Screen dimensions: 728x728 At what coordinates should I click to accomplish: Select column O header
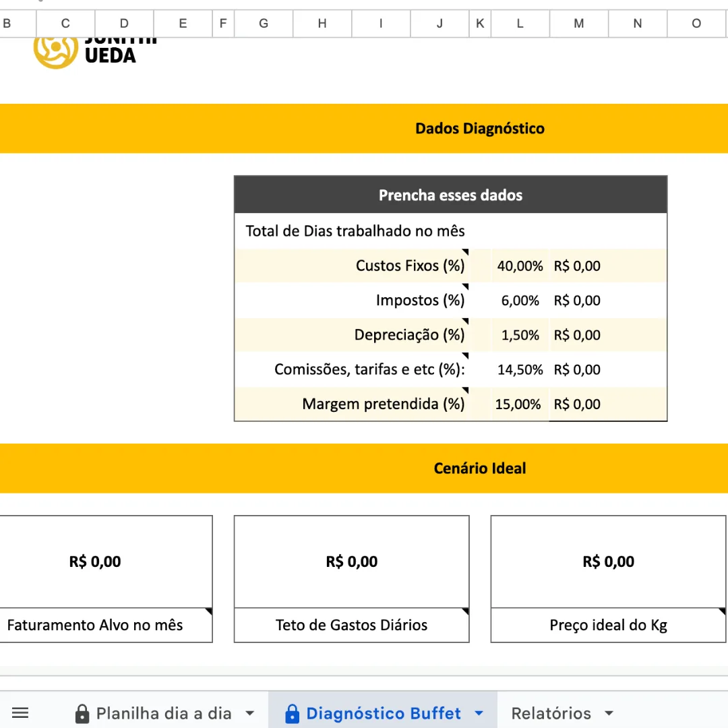click(x=696, y=23)
